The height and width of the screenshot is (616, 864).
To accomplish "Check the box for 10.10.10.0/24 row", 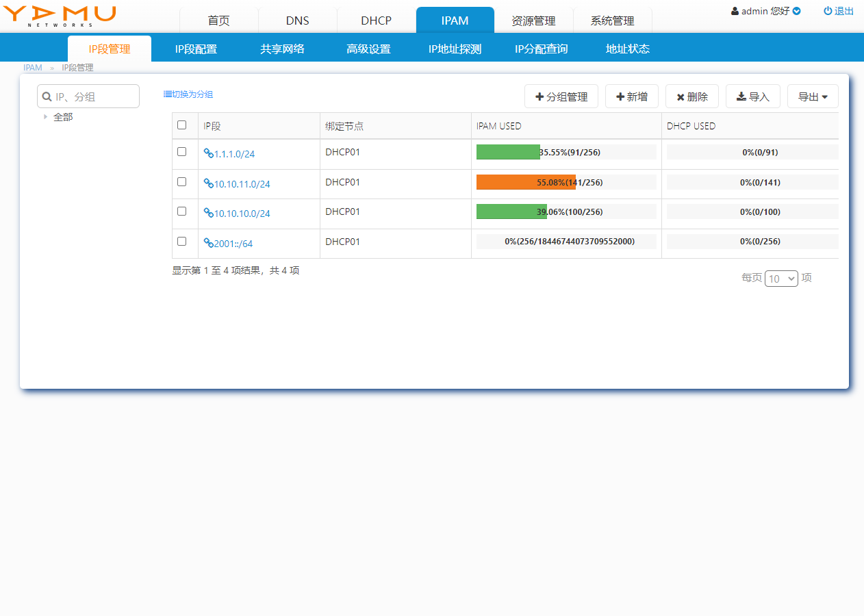I will 181,211.
